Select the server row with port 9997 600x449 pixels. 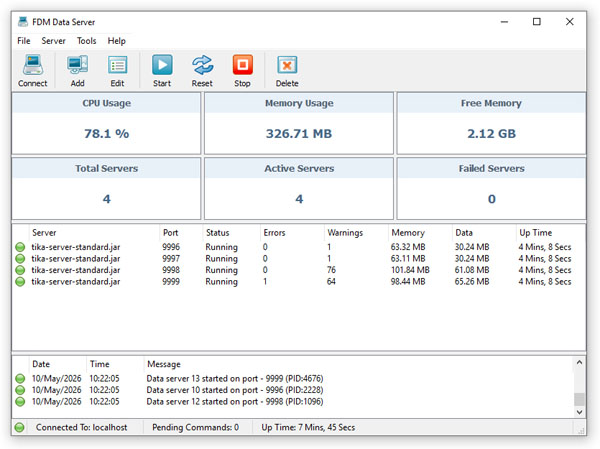tap(298, 259)
